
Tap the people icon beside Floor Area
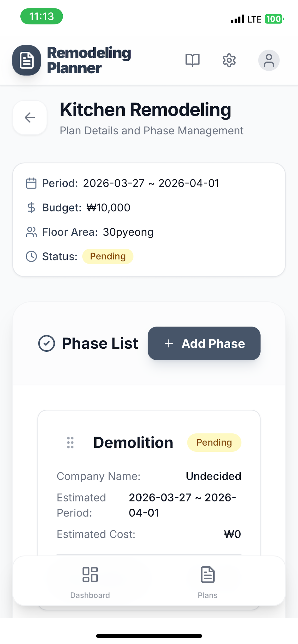pyautogui.click(x=31, y=232)
